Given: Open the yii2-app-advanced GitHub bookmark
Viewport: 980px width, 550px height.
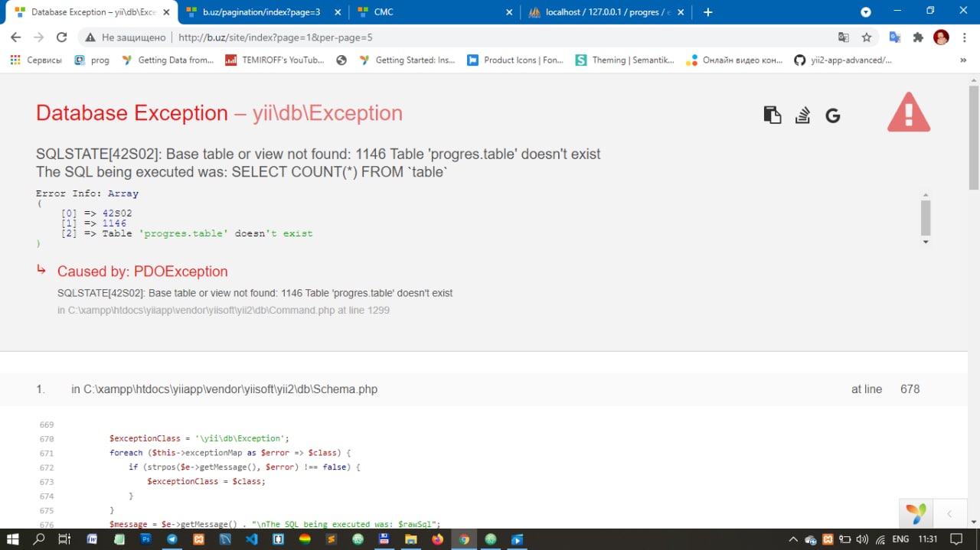Looking at the screenshot, I should (x=843, y=60).
